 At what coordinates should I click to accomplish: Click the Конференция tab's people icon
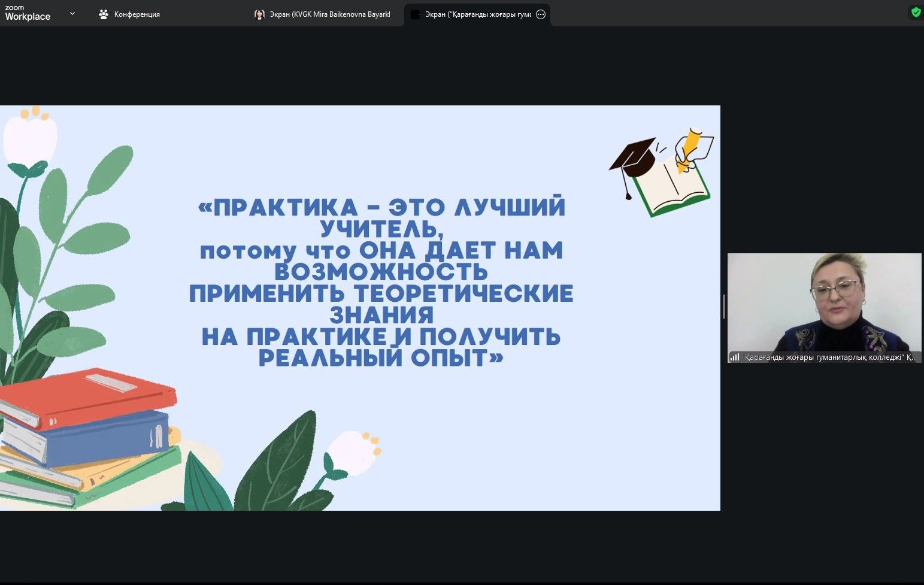click(104, 14)
